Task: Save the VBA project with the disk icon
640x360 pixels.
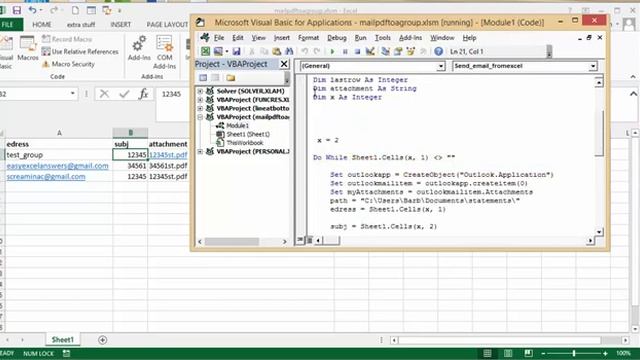Action: [x=236, y=51]
